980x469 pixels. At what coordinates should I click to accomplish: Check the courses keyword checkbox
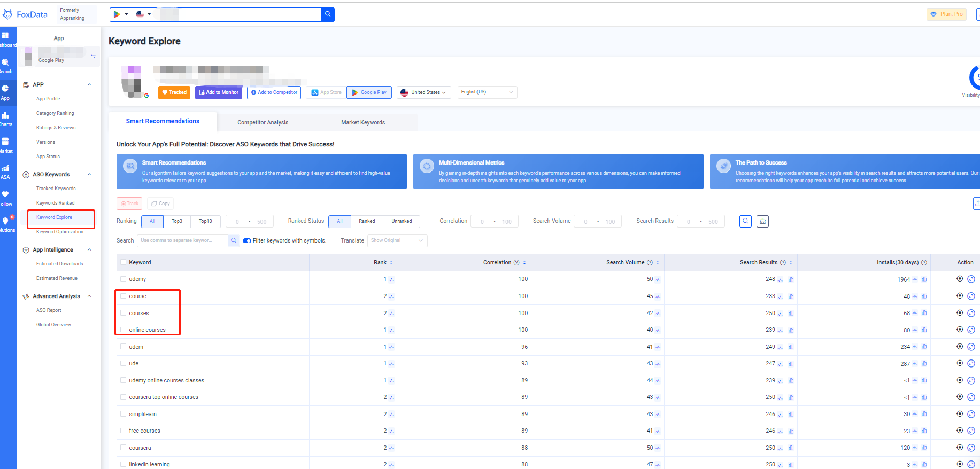point(124,313)
